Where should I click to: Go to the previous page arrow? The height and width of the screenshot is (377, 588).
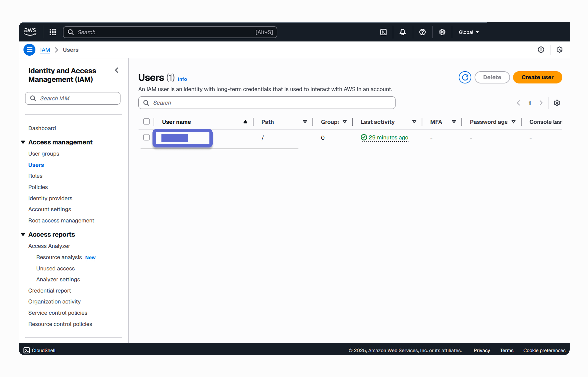coord(518,103)
